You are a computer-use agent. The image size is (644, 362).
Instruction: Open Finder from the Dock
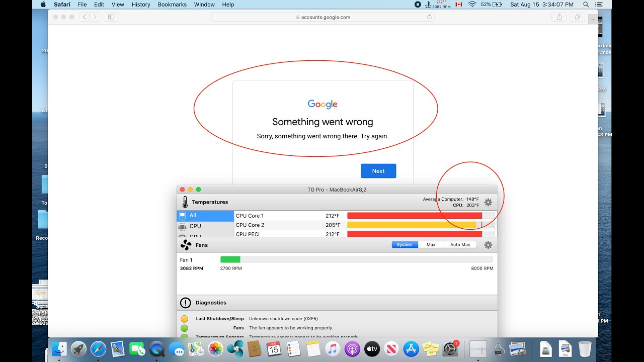(x=59, y=348)
